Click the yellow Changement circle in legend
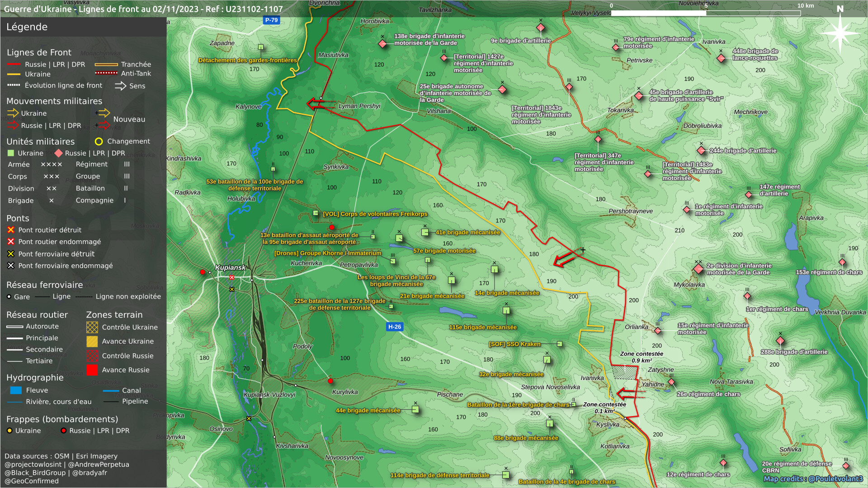 (99, 141)
